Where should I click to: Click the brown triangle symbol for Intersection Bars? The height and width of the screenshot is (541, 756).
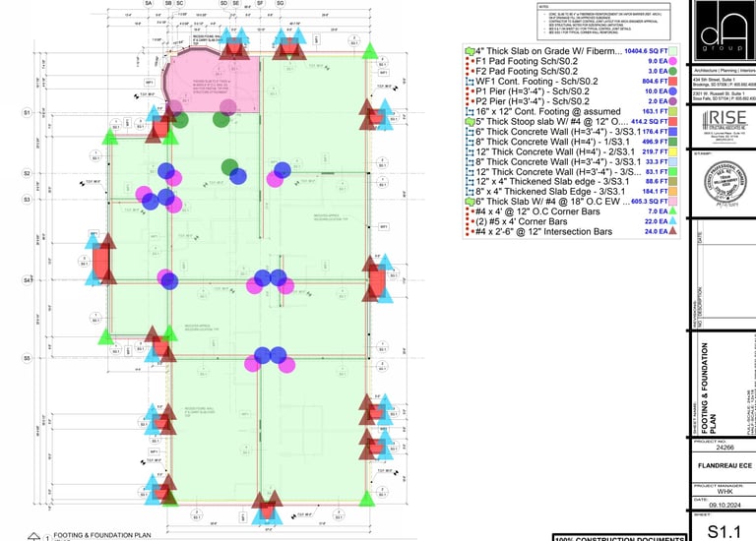[x=672, y=232]
